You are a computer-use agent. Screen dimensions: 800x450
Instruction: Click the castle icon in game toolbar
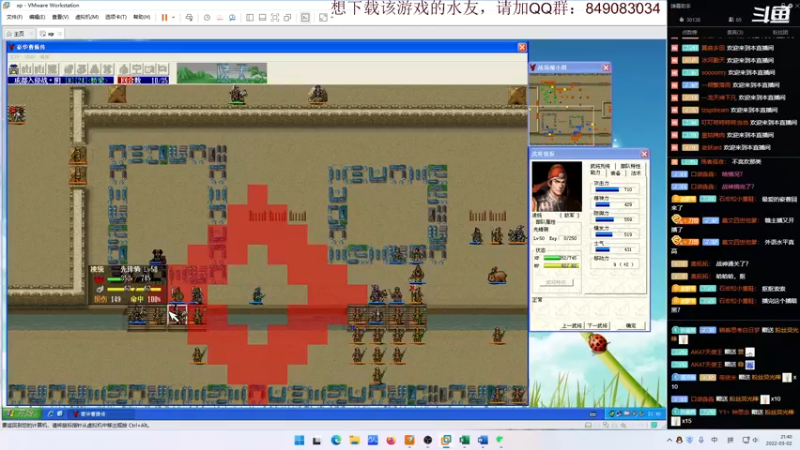14,69
